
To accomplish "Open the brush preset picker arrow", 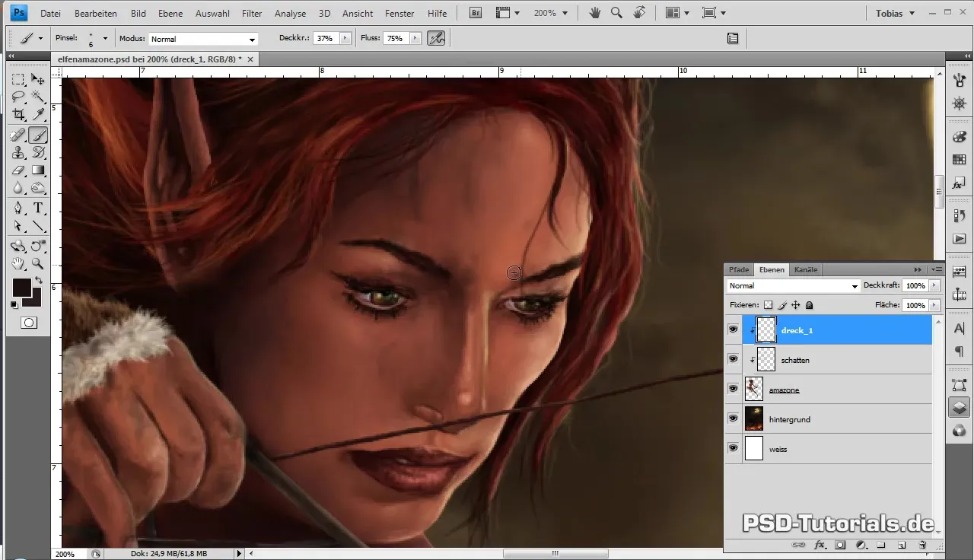I will tap(105, 38).
